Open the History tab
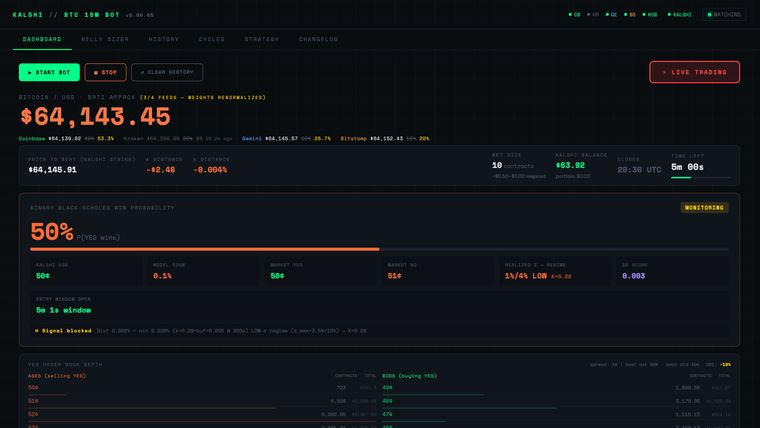The image size is (760, 428). coord(164,39)
